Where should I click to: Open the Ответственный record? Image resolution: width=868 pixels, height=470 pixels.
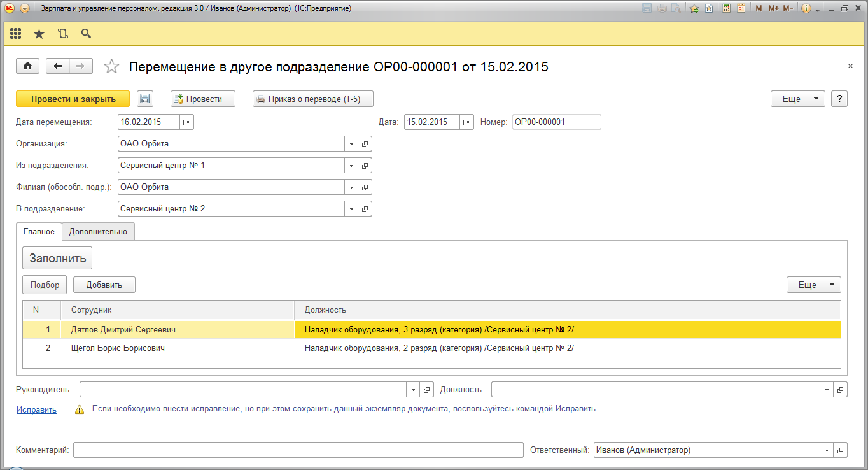tap(841, 450)
